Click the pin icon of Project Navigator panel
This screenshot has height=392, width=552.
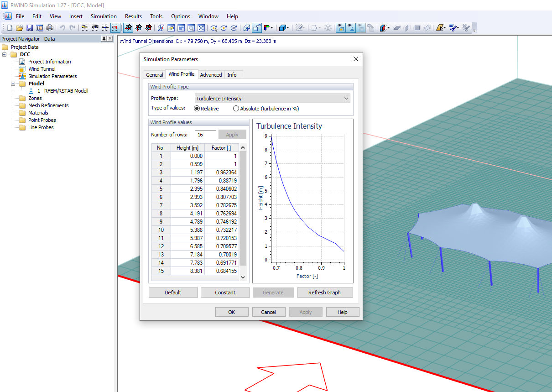[x=104, y=39]
